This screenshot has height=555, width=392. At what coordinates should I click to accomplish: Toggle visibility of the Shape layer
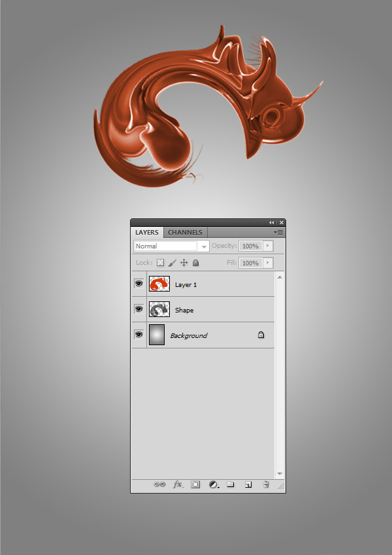139,309
